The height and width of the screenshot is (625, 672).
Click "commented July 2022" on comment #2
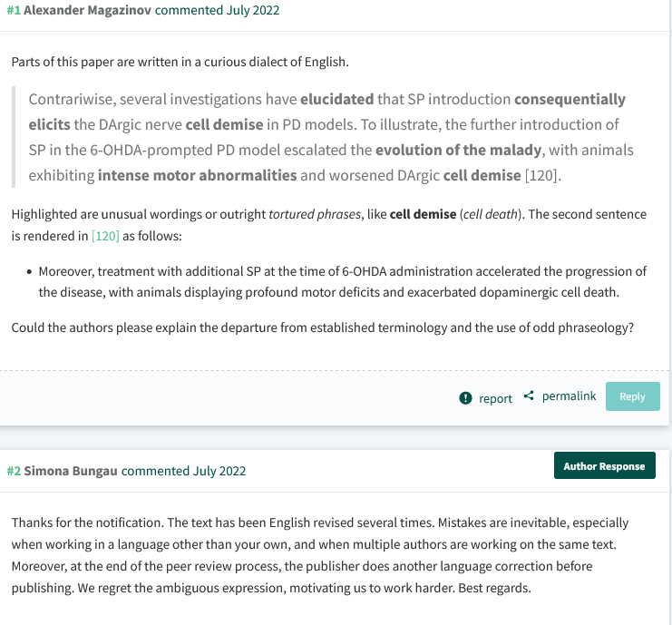(x=184, y=471)
